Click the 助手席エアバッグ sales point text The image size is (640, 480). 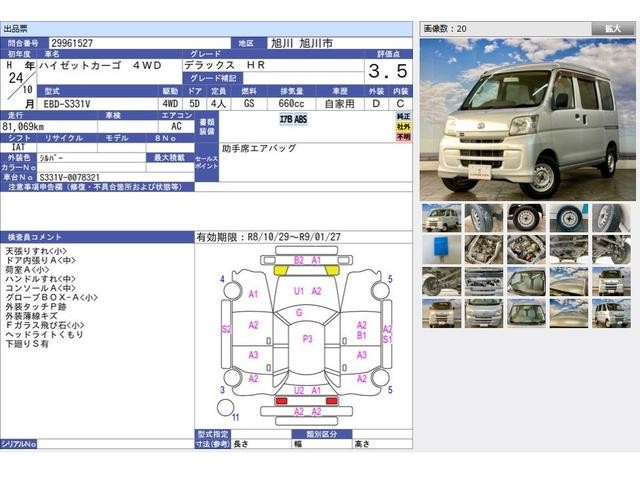point(259,148)
